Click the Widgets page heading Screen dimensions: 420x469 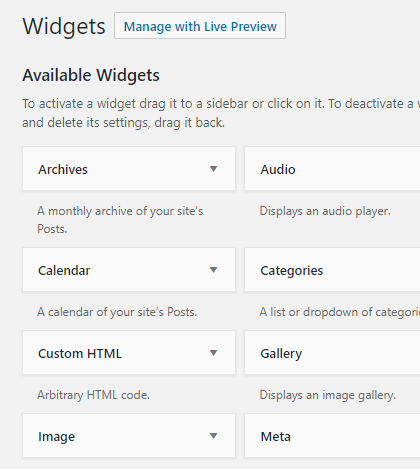(64, 26)
